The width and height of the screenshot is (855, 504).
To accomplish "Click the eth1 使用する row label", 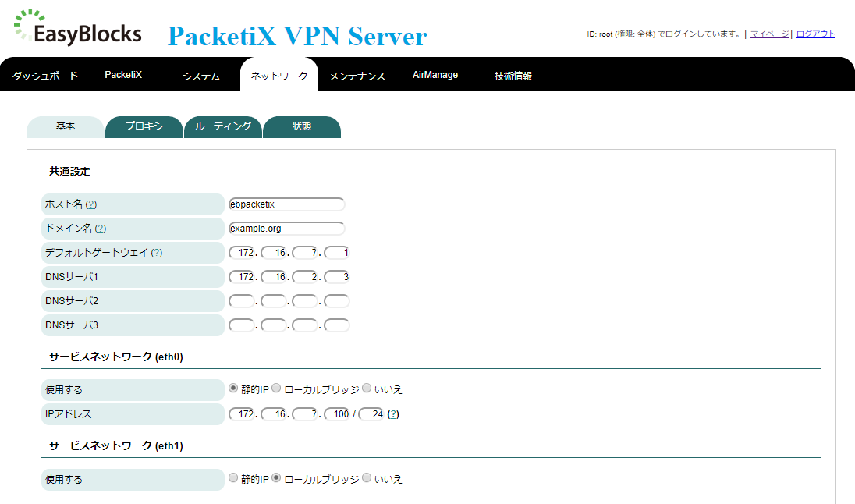I will point(133,480).
